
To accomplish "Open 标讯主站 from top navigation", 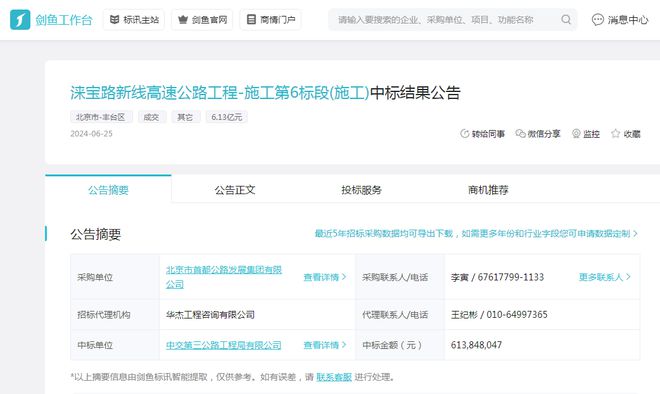I will click(x=134, y=19).
